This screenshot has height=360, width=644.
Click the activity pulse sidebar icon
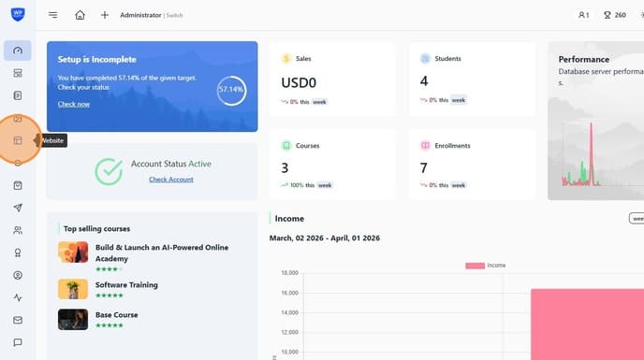[x=18, y=297]
